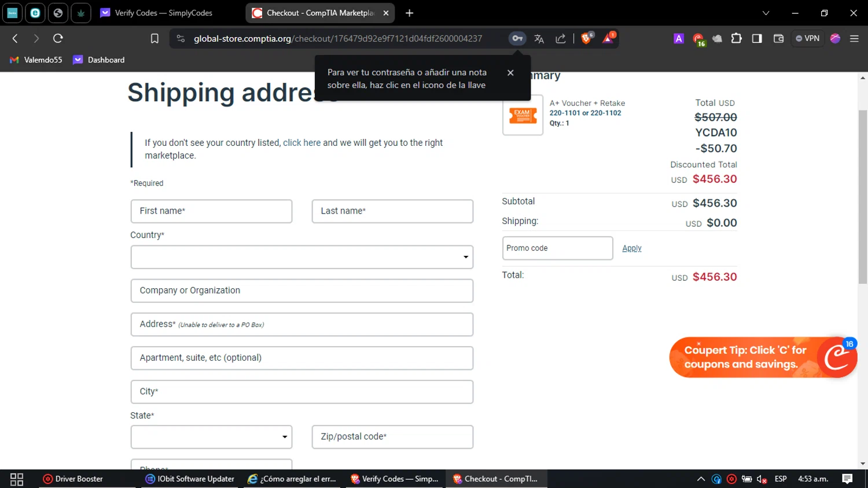Focus the First name field
868x488 pixels.
pyautogui.click(x=211, y=211)
